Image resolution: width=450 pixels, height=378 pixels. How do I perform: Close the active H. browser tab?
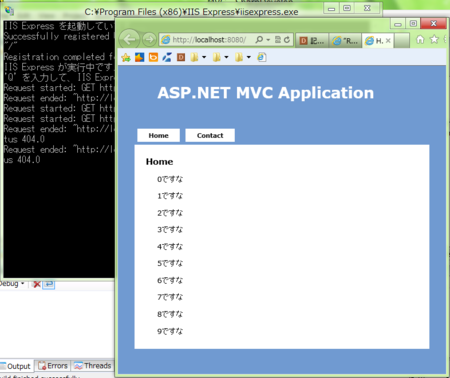coord(388,41)
